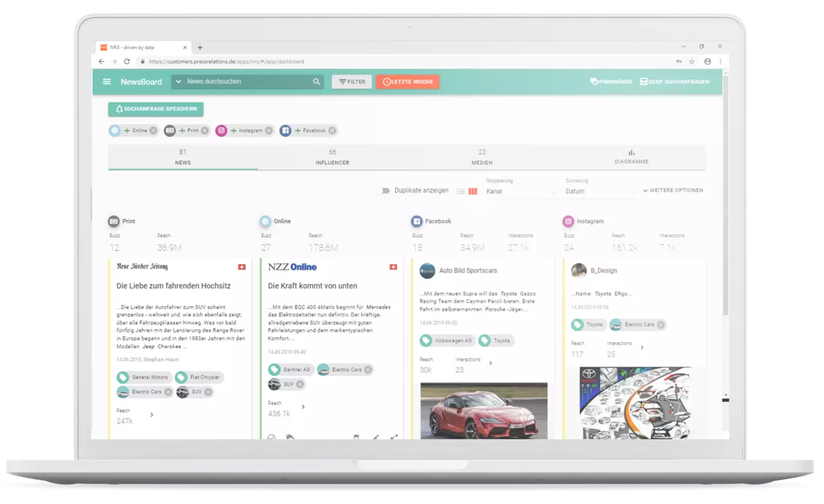Click the delete trash icon on Die Kraft card
824x504 pixels.
tap(356, 438)
